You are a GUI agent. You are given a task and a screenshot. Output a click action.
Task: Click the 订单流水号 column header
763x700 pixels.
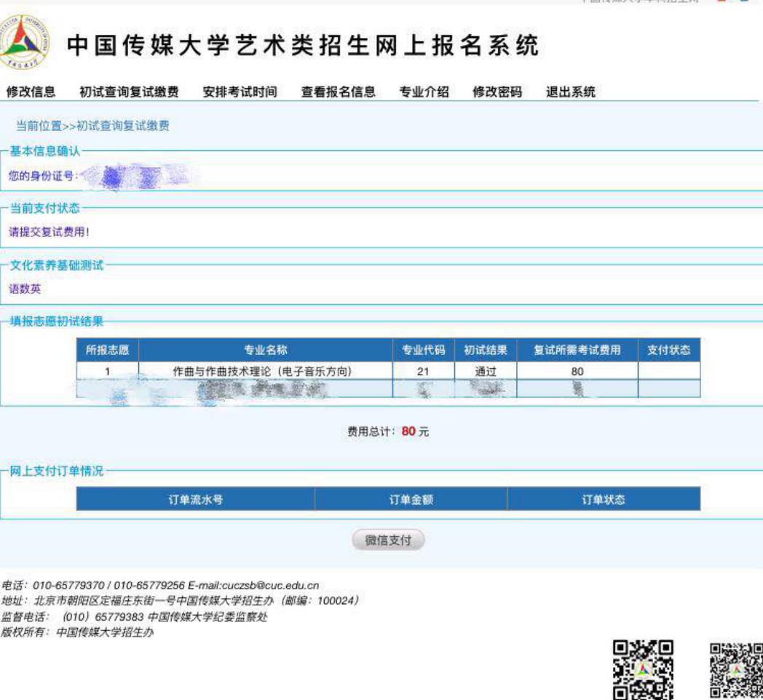196,499
